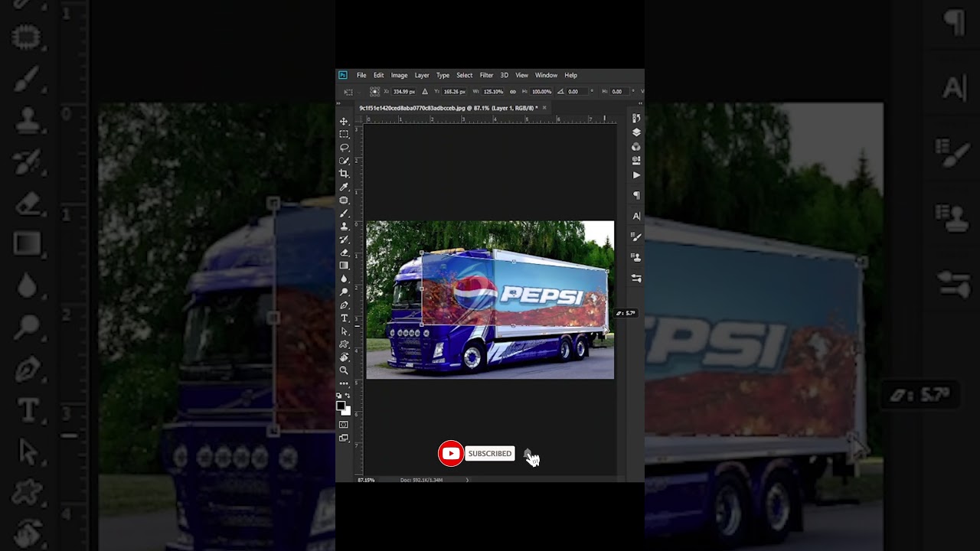Select the Brush tool
980x551 pixels.
(x=344, y=214)
